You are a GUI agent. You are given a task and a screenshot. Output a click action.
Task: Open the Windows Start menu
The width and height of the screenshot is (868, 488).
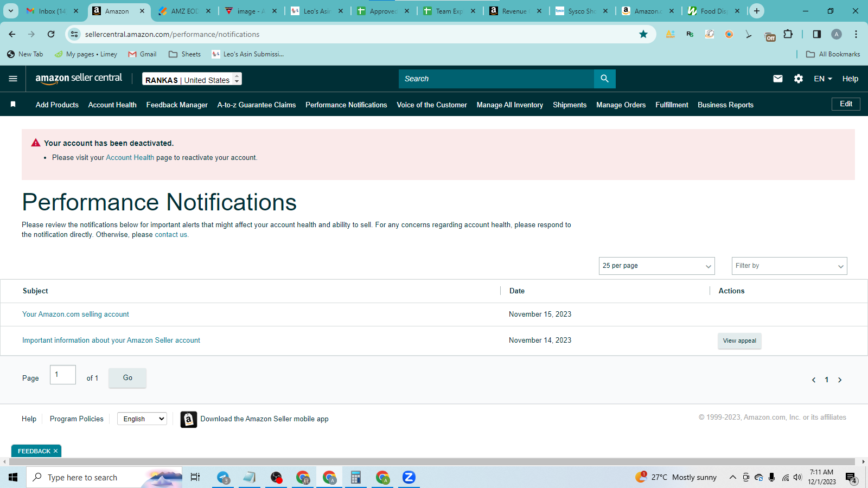click(x=13, y=477)
